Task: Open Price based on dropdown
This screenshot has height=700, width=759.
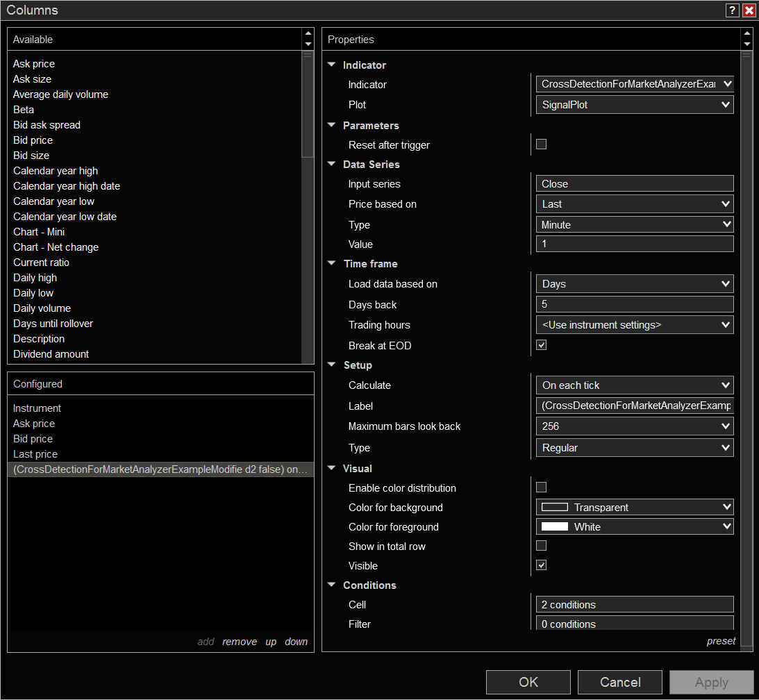Action: tap(635, 203)
